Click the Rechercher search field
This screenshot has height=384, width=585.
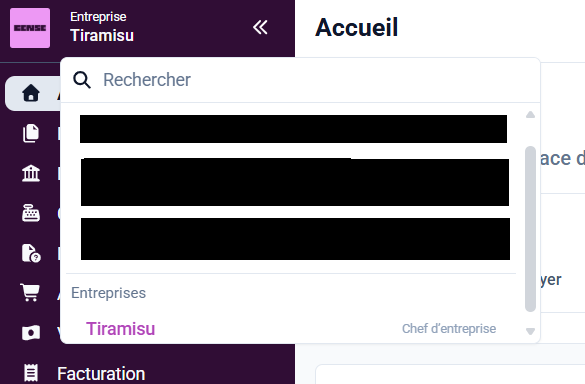click(300, 80)
